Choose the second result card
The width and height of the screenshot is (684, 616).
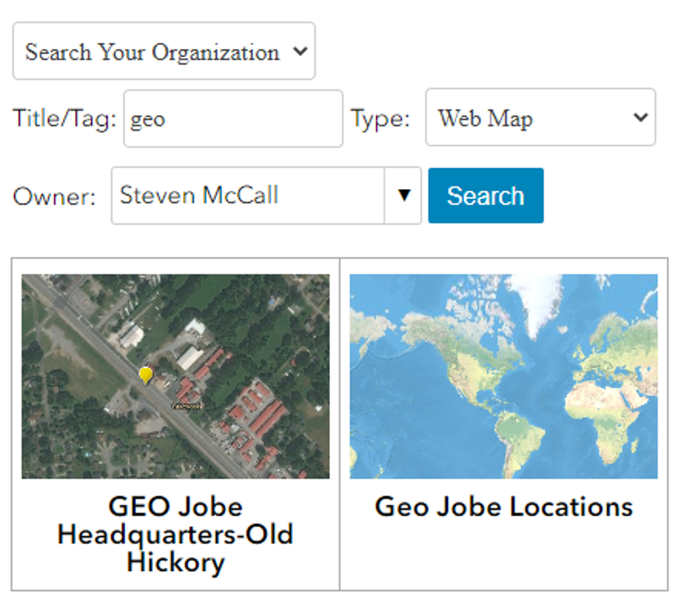502,422
